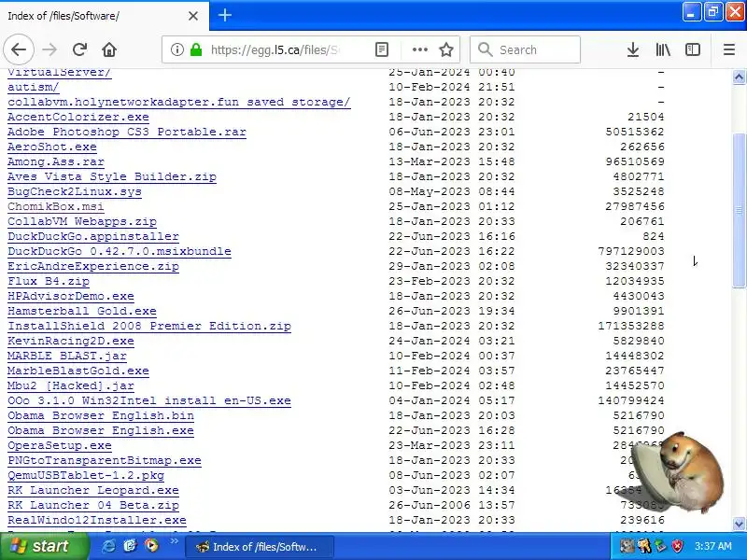Open the library bookmarks and history

663,49
